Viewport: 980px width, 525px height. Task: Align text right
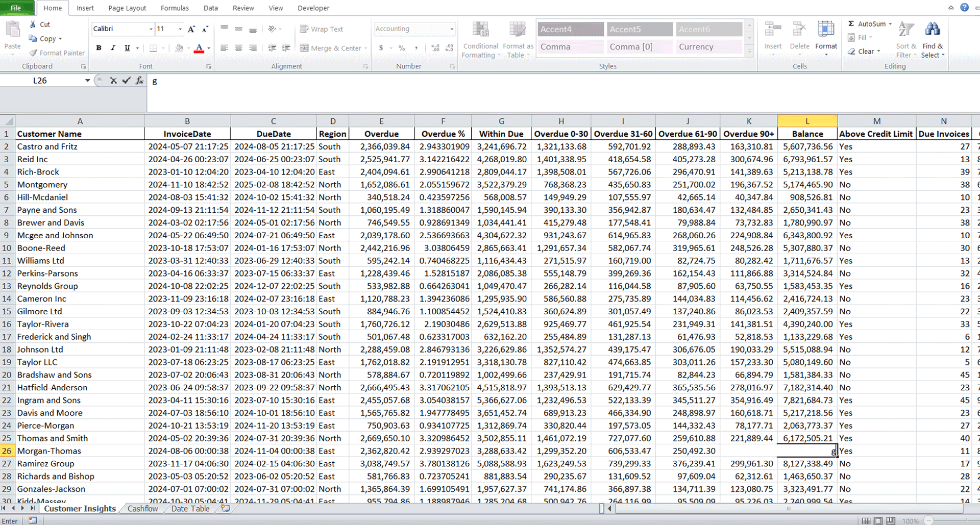[x=253, y=48]
